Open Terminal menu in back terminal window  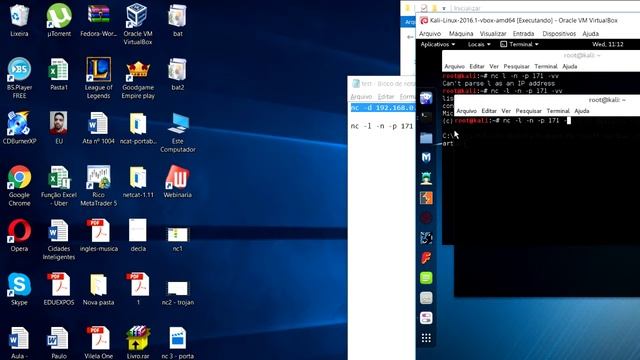(546, 67)
